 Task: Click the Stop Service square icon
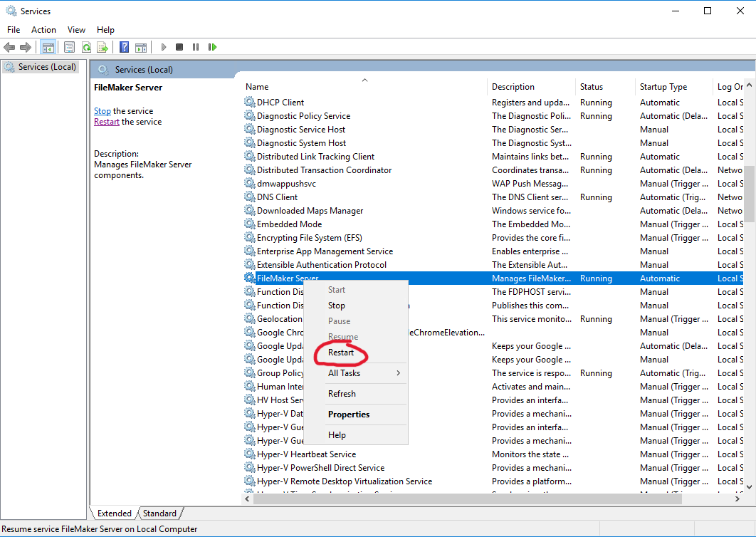click(x=179, y=47)
